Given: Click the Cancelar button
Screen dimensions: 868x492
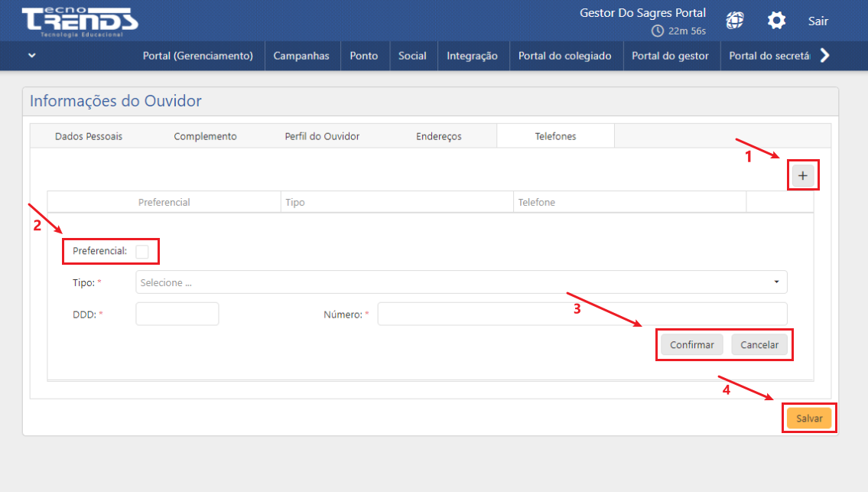Looking at the screenshot, I should tap(759, 345).
